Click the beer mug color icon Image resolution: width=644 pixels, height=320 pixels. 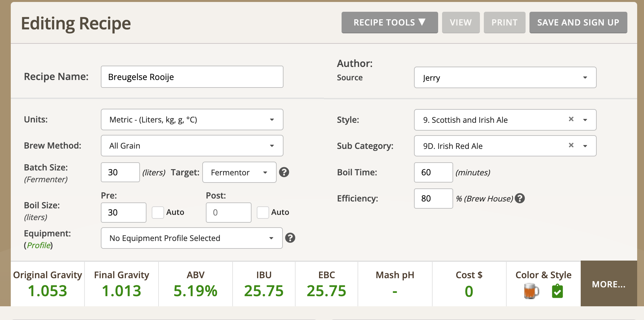point(531,291)
